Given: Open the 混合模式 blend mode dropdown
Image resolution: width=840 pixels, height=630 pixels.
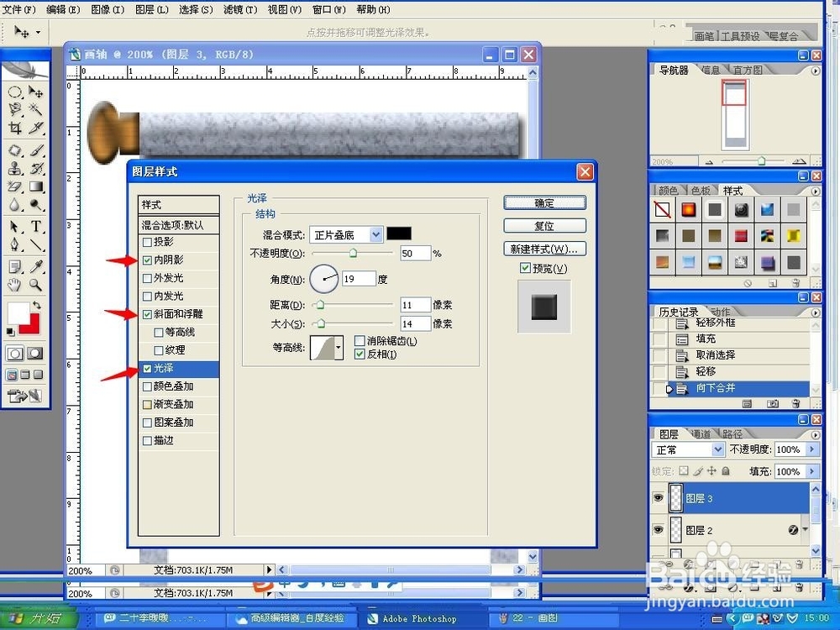Looking at the screenshot, I should 376,234.
